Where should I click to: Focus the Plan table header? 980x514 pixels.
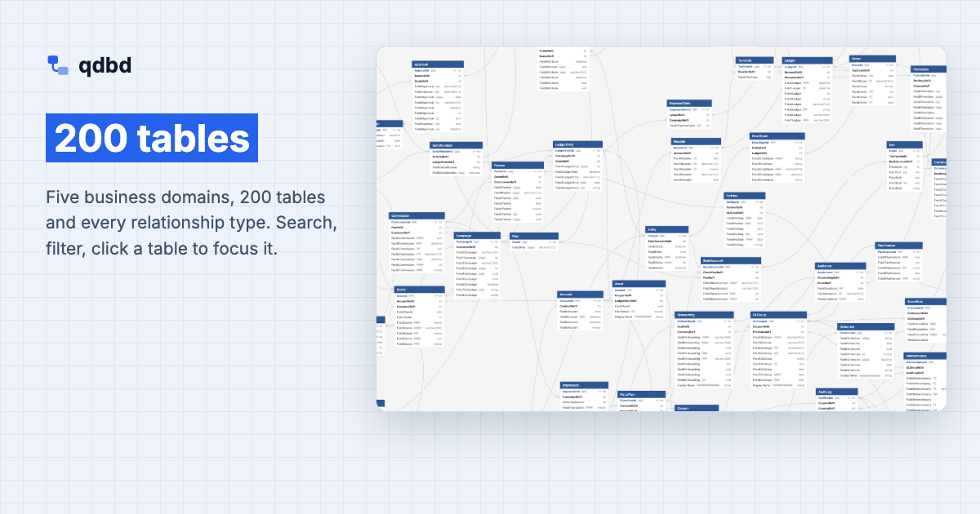[534, 237]
